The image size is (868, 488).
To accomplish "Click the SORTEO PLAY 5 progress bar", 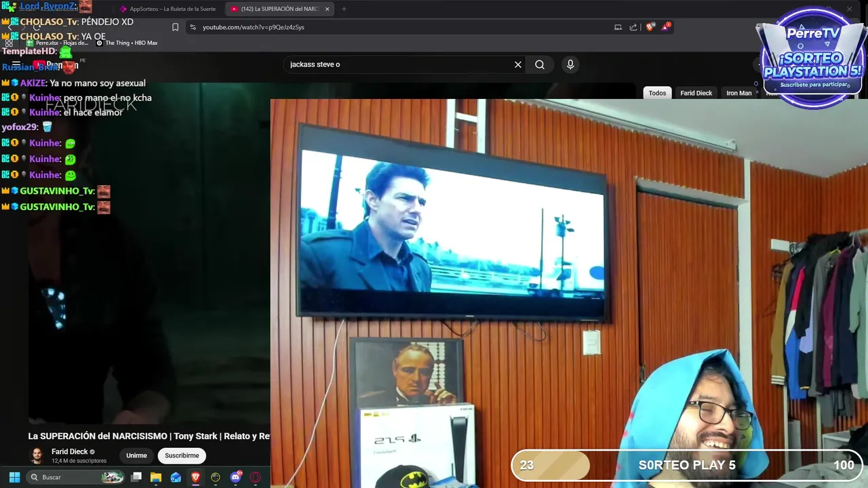I will (686, 465).
